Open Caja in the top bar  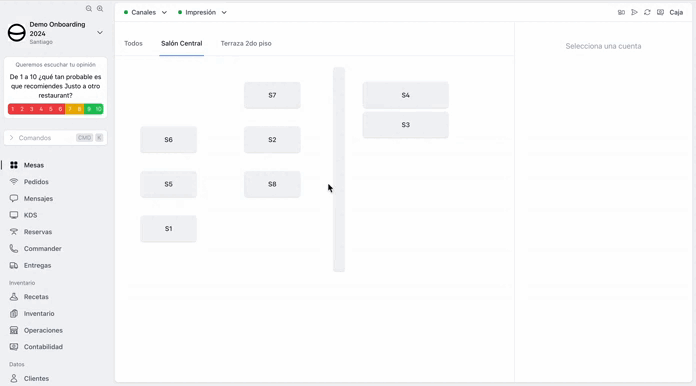(x=676, y=12)
